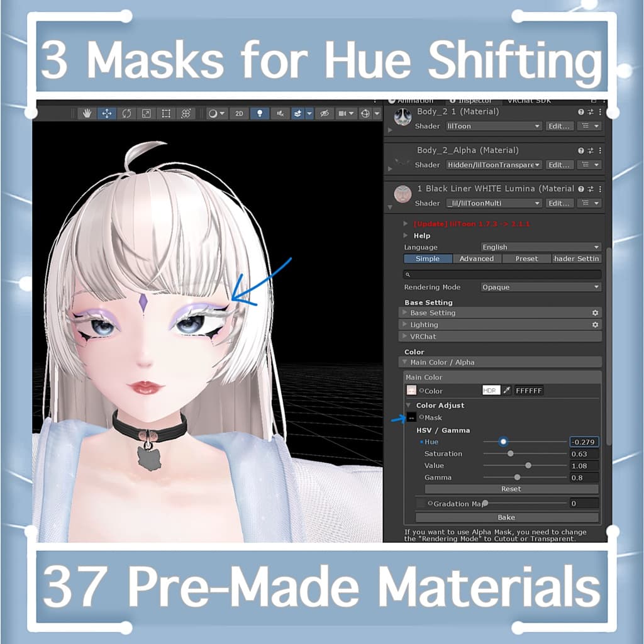This screenshot has width=644, height=644.
Task: Toggle scene audio mute icon
Action: [280, 114]
